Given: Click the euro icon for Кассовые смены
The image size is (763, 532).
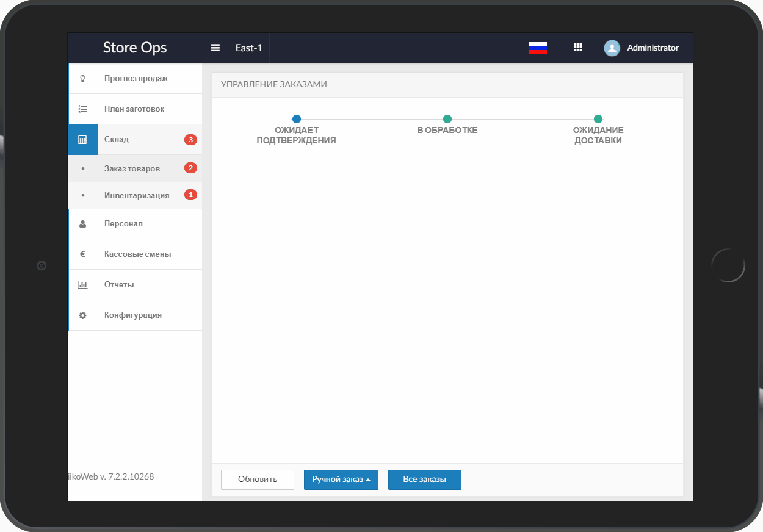Looking at the screenshot, I should (83, 254).
